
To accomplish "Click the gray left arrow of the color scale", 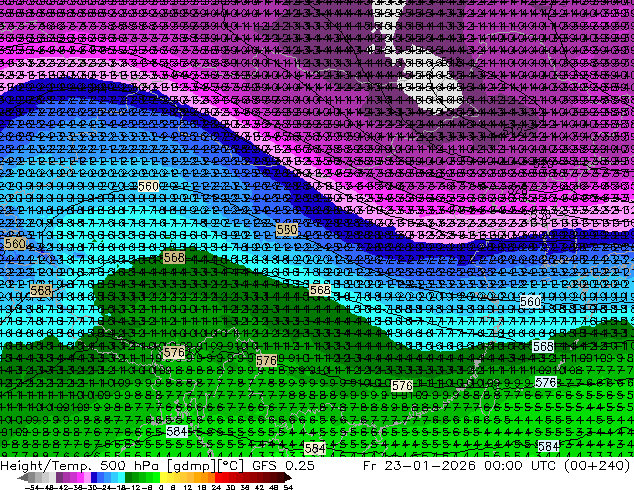I will pos(23,477).
